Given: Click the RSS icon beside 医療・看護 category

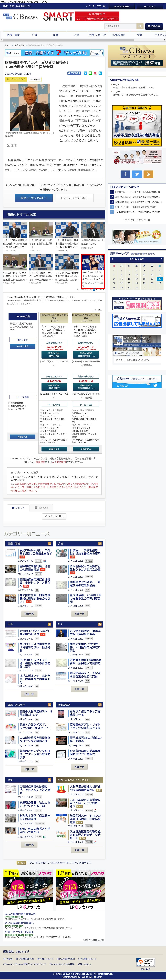Looking at the screenshot, I should pos(49,544).
